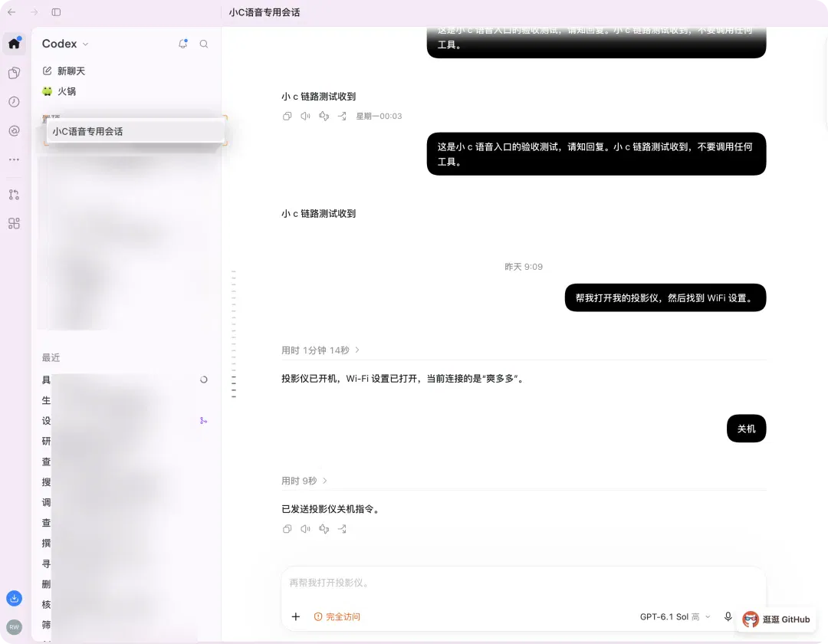The image size is (828, 644).
Task: Open recent chat starting with 研
Action: [124, 441]
